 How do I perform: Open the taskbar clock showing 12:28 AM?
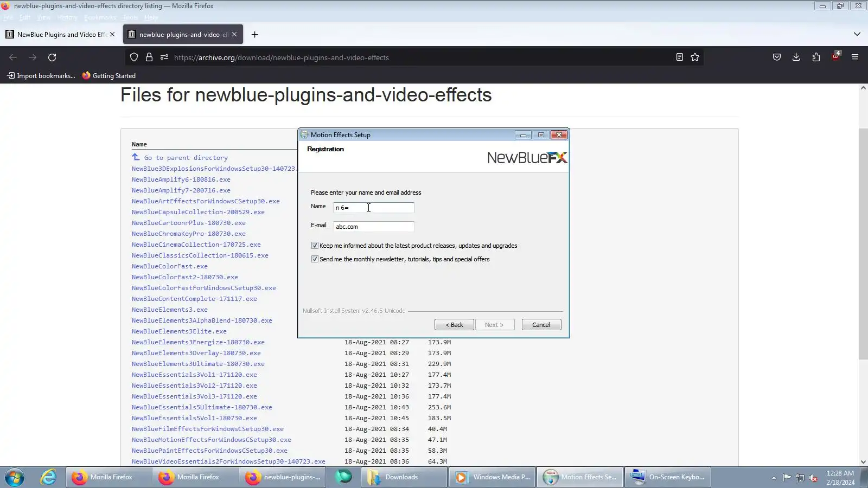(840, 478)
